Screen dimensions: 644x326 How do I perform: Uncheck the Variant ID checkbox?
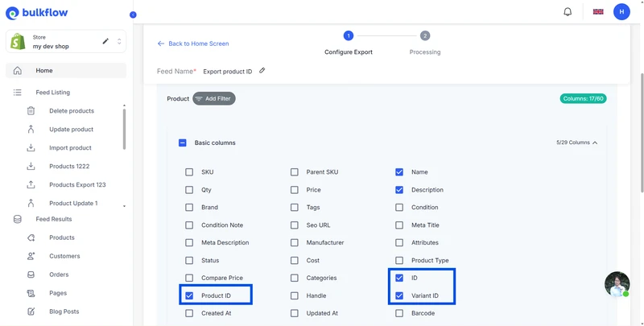click(x=399, y=295)
